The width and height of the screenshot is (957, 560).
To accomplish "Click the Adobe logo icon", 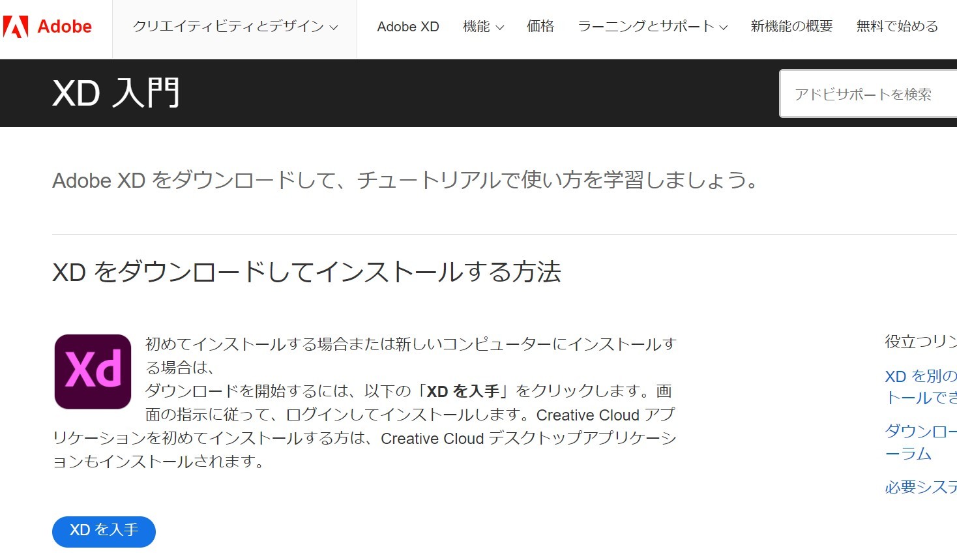I will (x=16, y=27).
